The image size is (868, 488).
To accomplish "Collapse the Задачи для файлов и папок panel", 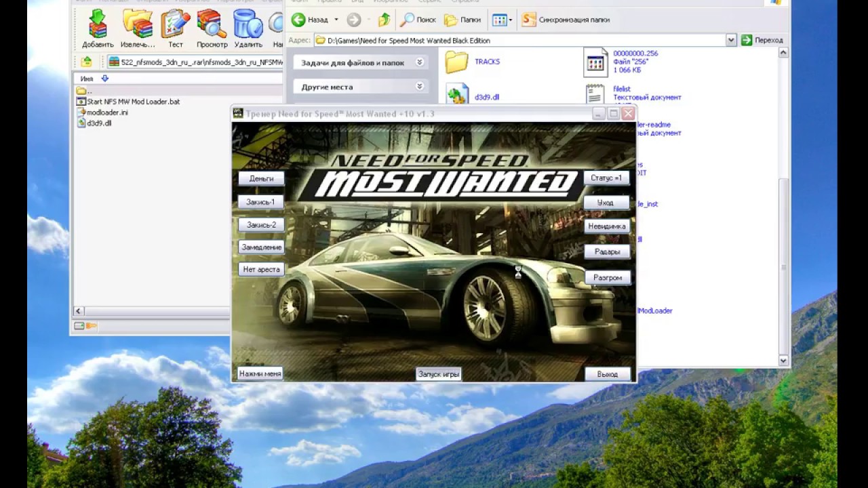I will tap(420, 62).
